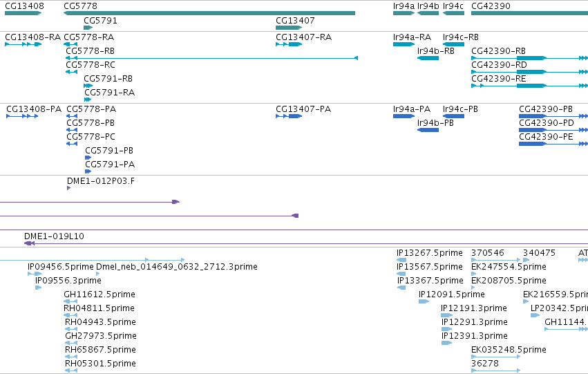Click protein CG13407-PA
This screenshot has height=374, width=588.
(x=303, y=109)
